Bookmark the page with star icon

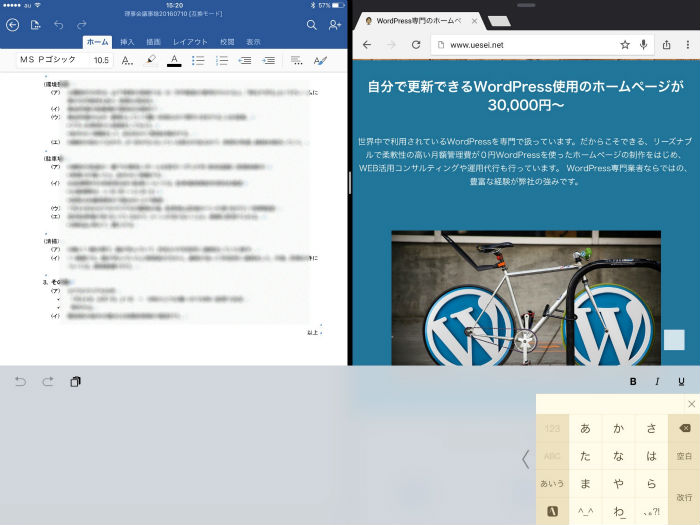(625, 45)
